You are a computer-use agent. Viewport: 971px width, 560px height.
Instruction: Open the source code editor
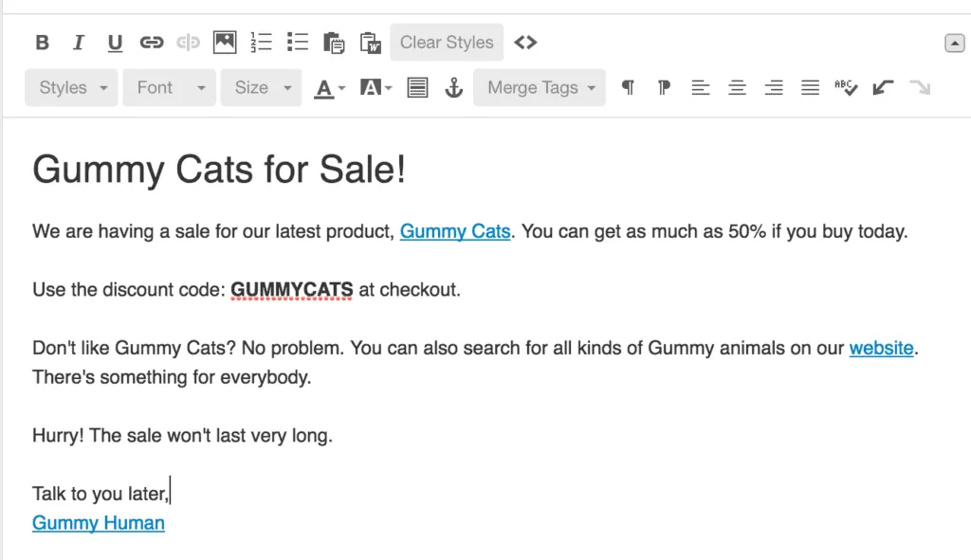click(x=525, y=42)
